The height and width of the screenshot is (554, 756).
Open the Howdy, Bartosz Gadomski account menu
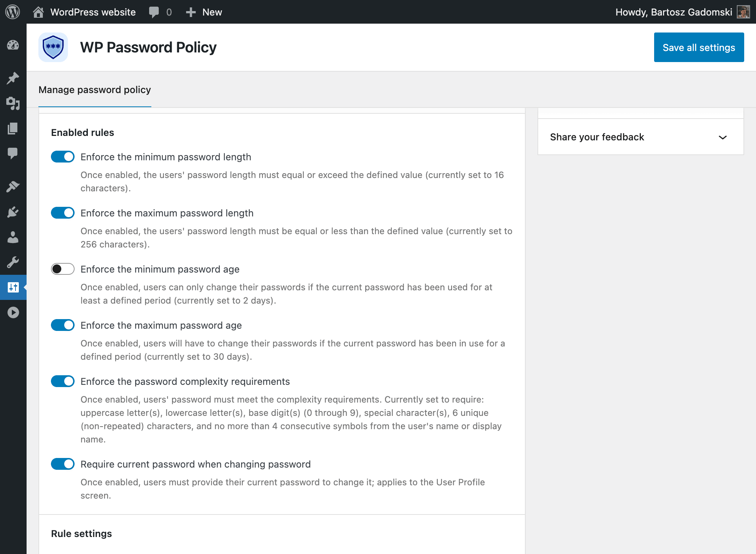(682, 12)
